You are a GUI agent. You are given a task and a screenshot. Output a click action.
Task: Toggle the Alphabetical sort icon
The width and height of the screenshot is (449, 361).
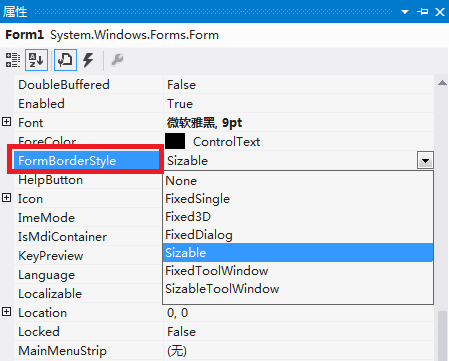pos(36,60)
